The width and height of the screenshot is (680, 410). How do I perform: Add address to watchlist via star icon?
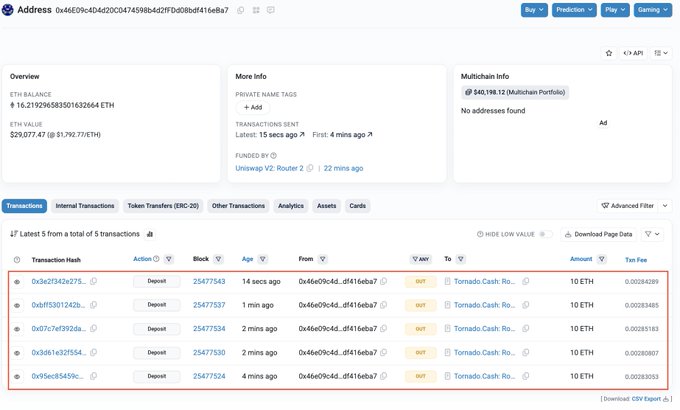[609, 53]
